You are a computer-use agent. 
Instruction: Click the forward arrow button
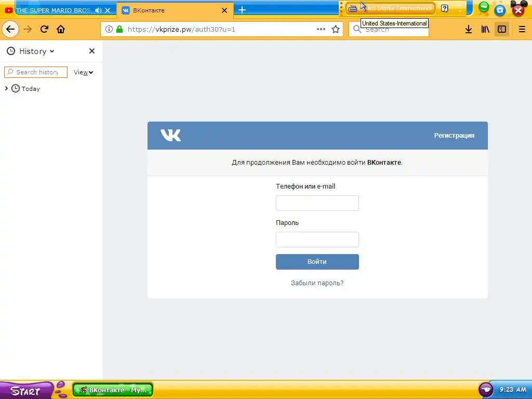point(28,29)
